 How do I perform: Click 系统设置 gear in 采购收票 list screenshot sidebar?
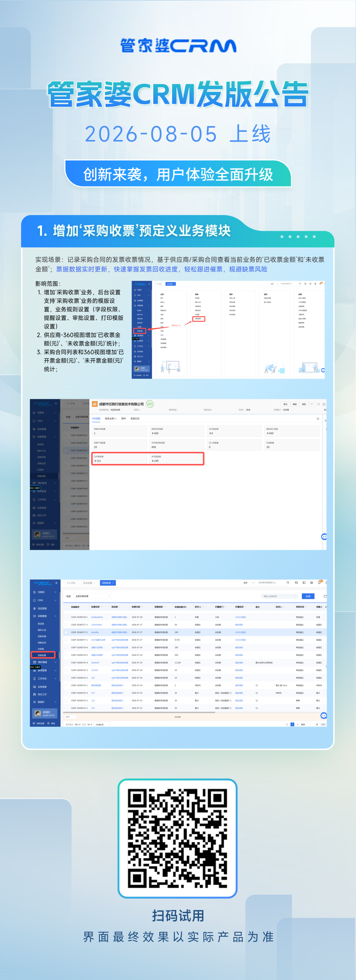point(34,723)
